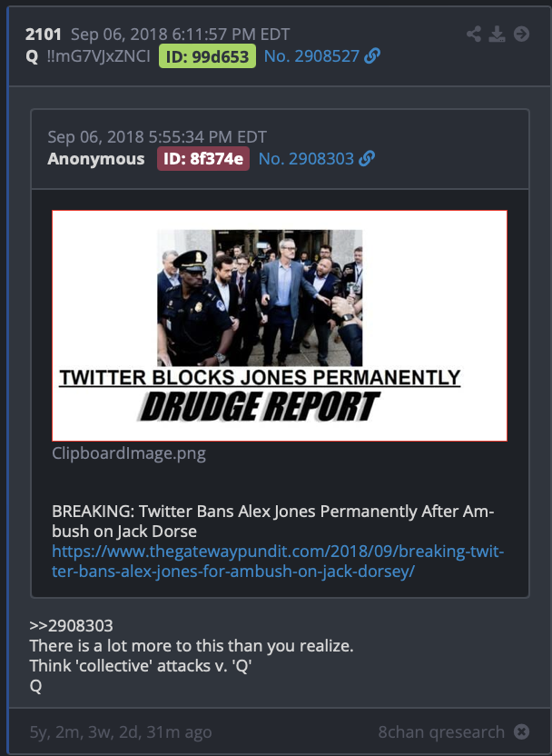Click the Q !!mG7VJxZNCI tripcode name
The width and height of the screenshot is (552, 756).
tap(88, 56)
